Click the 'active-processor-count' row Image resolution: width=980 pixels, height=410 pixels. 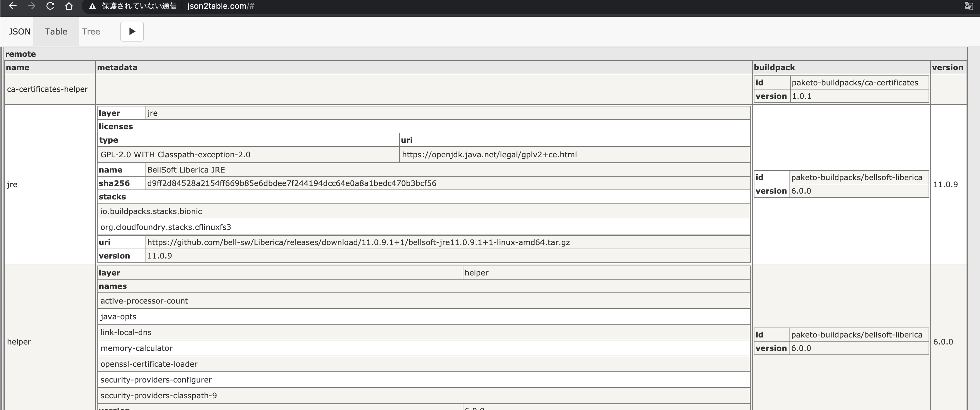(x=424, y=301)
